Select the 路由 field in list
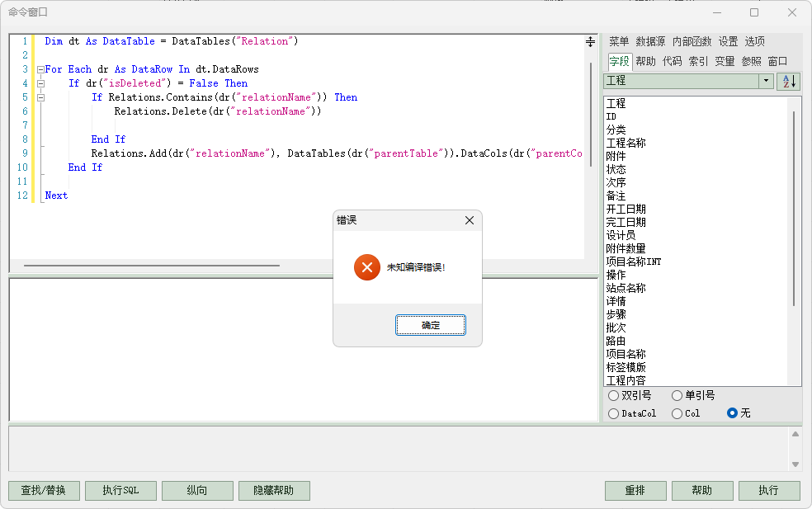The image size is (812, 509). (x=616, y=341)
